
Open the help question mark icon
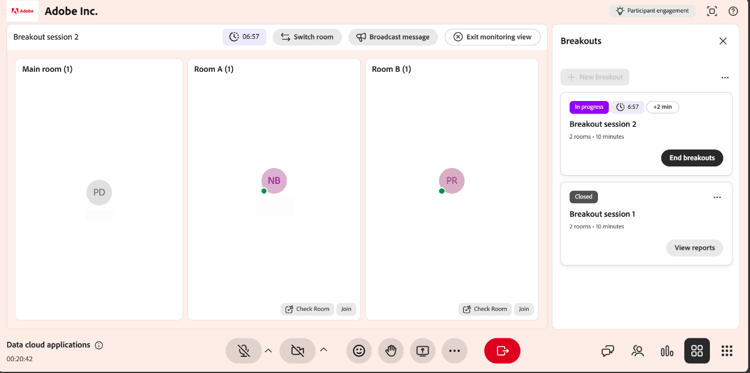733,11
